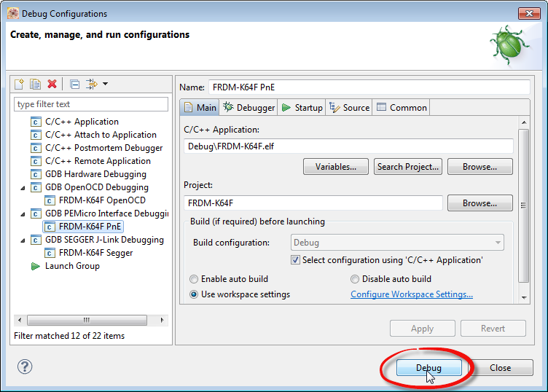Click the Debug button
548x392 pixels.
click(x=428, y=368)
